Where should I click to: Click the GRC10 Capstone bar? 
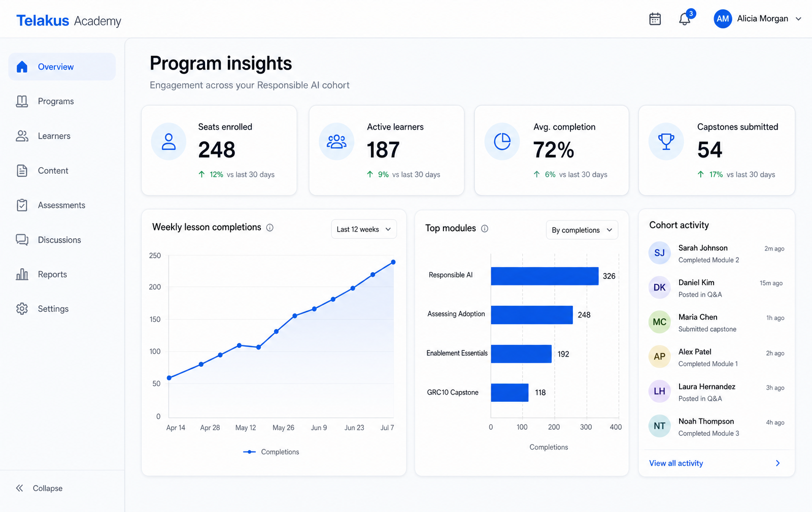(x=510, y=393)
